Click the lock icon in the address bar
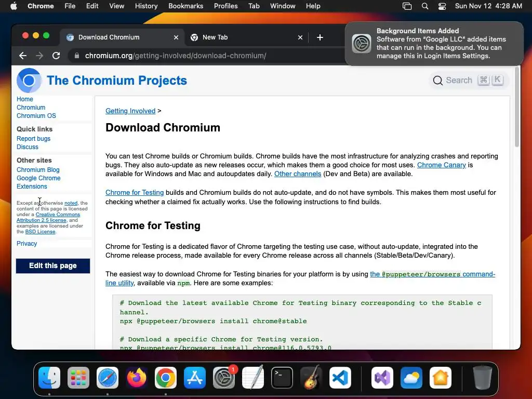This screenshot has width=532, height=399. click(x=77, y=56)
